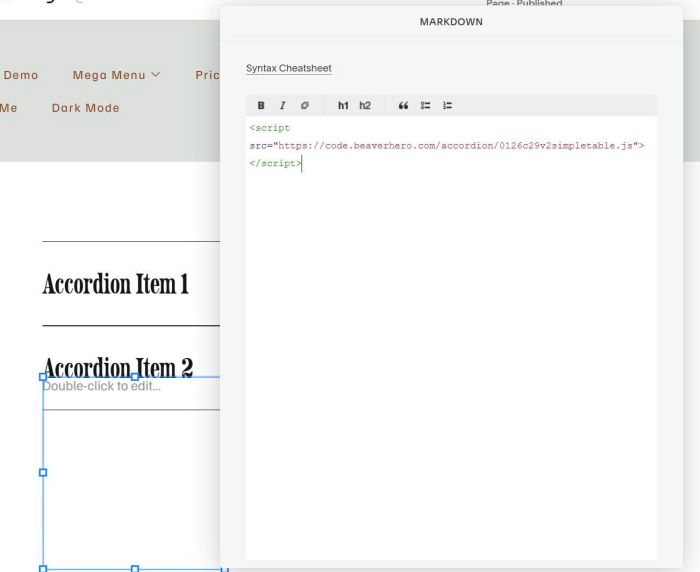Screen dimensions: 700x572
Task: Apply italic formatting in markdown editor
Action: (x=282, y=105)
